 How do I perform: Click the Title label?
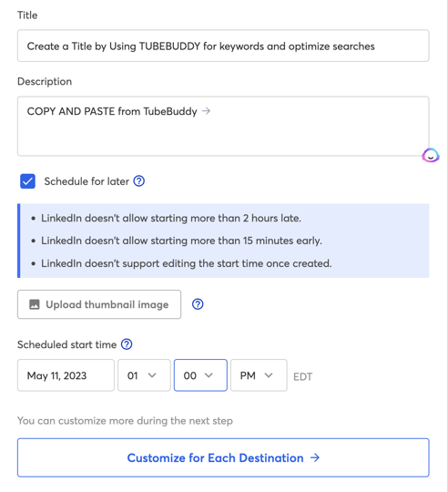pyautogui.click(x=27, y=15)
